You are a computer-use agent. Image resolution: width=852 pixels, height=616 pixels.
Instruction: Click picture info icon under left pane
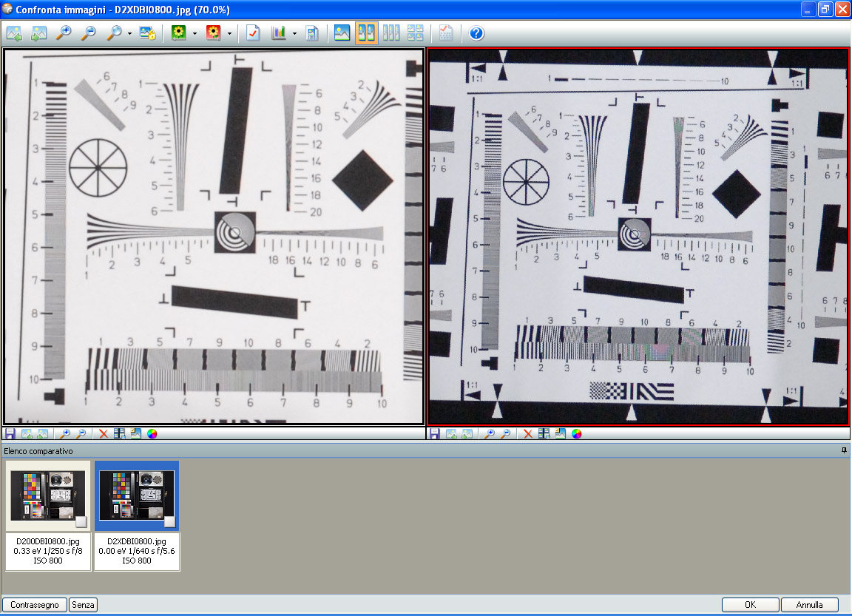[x=136, y=433]
